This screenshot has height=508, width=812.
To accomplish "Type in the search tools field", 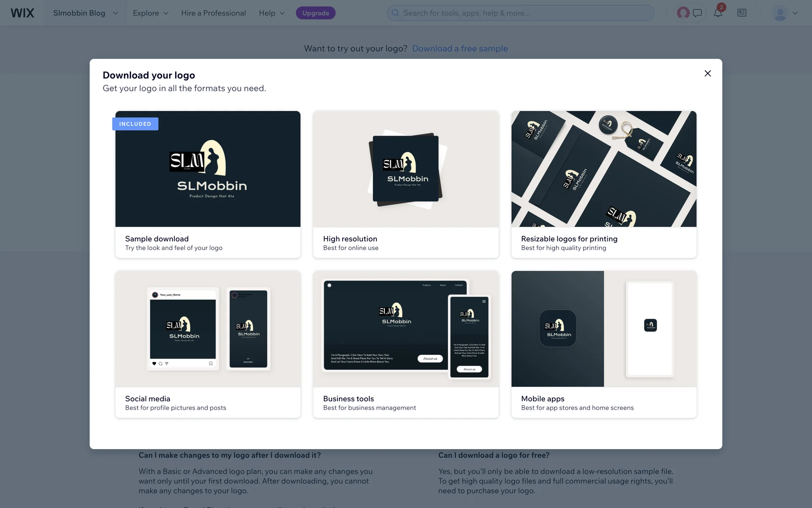I will pyautogui.click(x=524, y=13).
